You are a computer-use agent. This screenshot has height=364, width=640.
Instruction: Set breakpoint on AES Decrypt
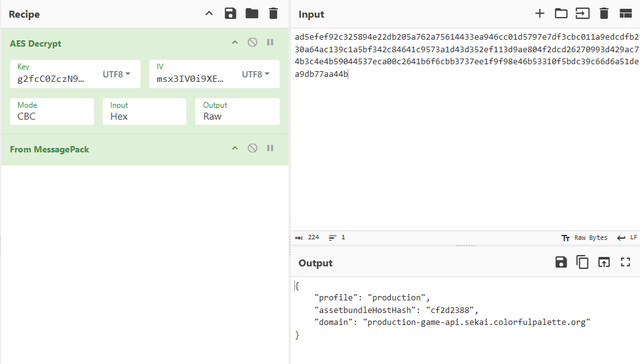click(x=270, y=43)
